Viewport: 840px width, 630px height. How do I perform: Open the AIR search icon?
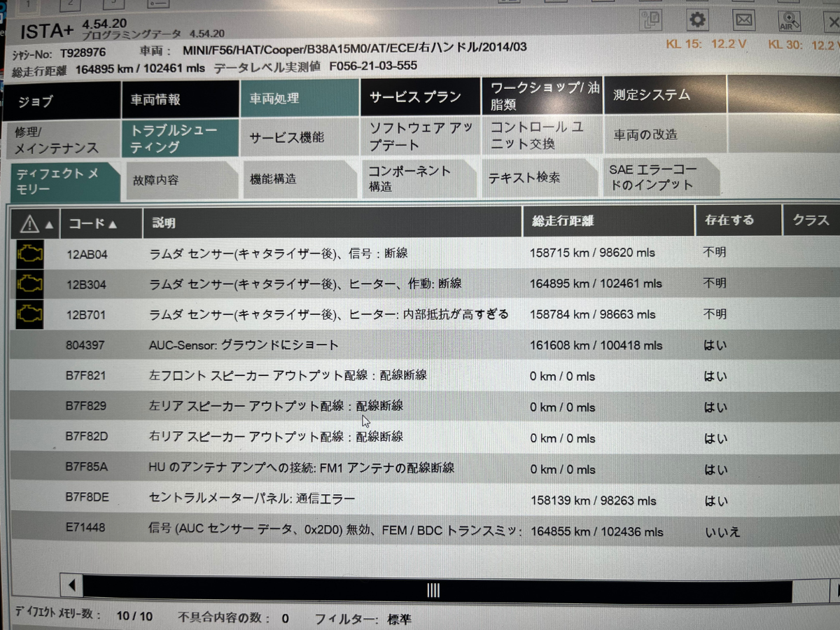coord(790,20)
